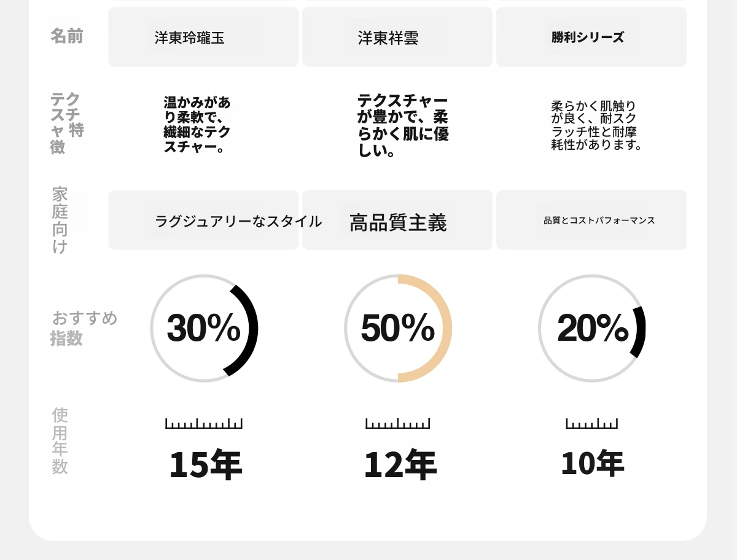The width and height of the screenshot is (737, 560).
Task: Click the 20% circular progress ring
Action: point(591,328)
